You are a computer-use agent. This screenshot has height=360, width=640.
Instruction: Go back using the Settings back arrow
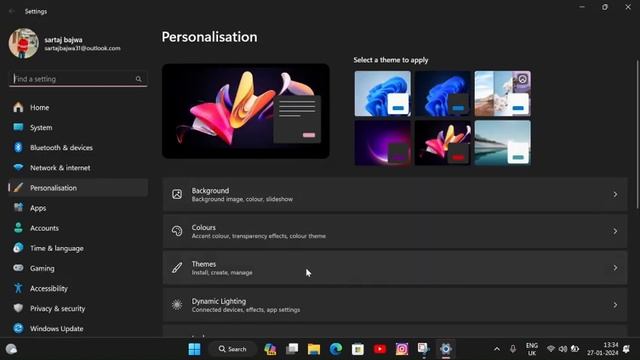[x=11, y=11]
